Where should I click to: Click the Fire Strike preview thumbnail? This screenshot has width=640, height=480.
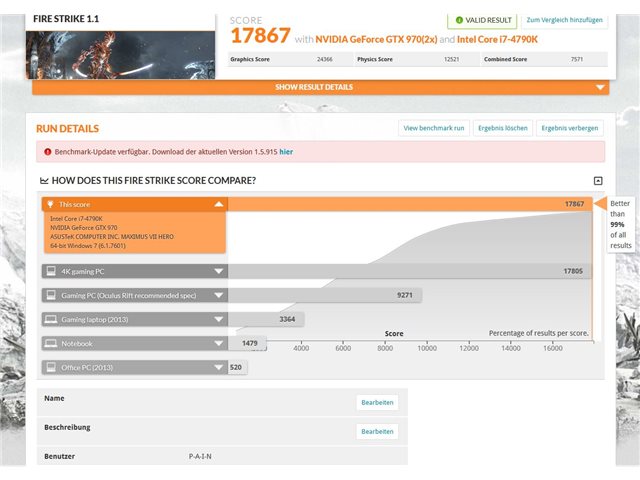(x=120, y=55)
